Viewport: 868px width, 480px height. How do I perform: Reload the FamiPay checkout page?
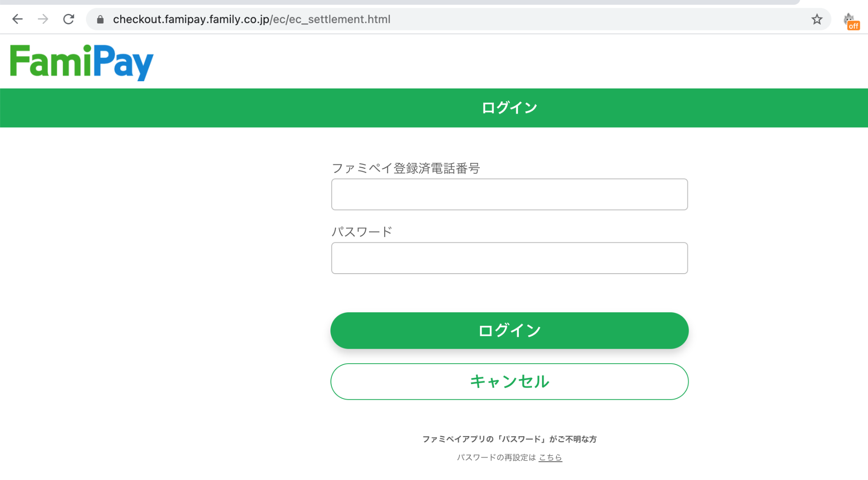click(x=69, y=19)
